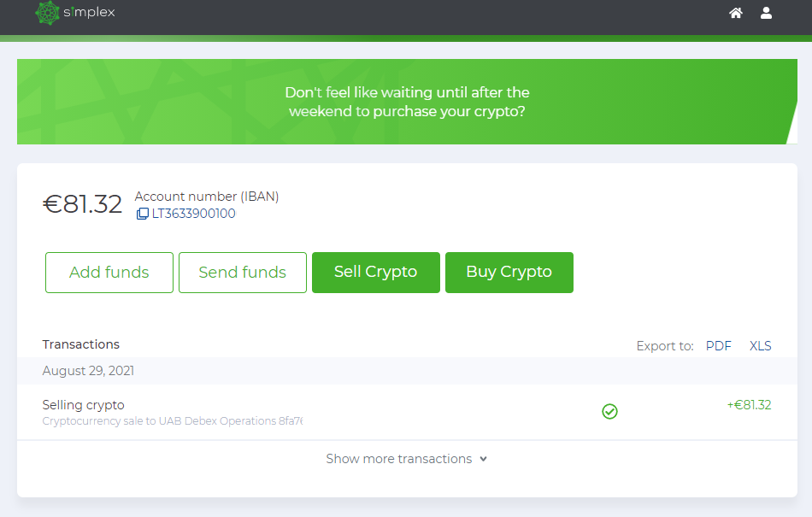Click the green checkmark transaction status icon
Screen dimensions: 812x517
pos(609,411)
